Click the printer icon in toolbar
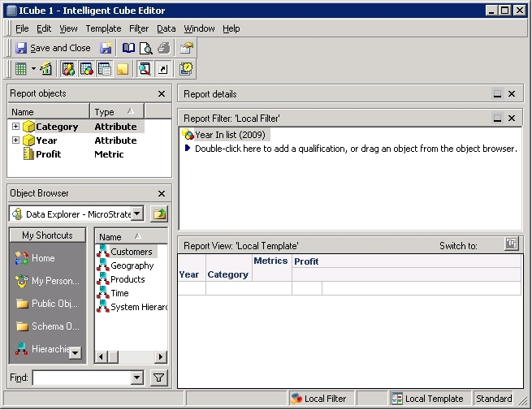Screen dimensions: 532x410 pos(164,48)
